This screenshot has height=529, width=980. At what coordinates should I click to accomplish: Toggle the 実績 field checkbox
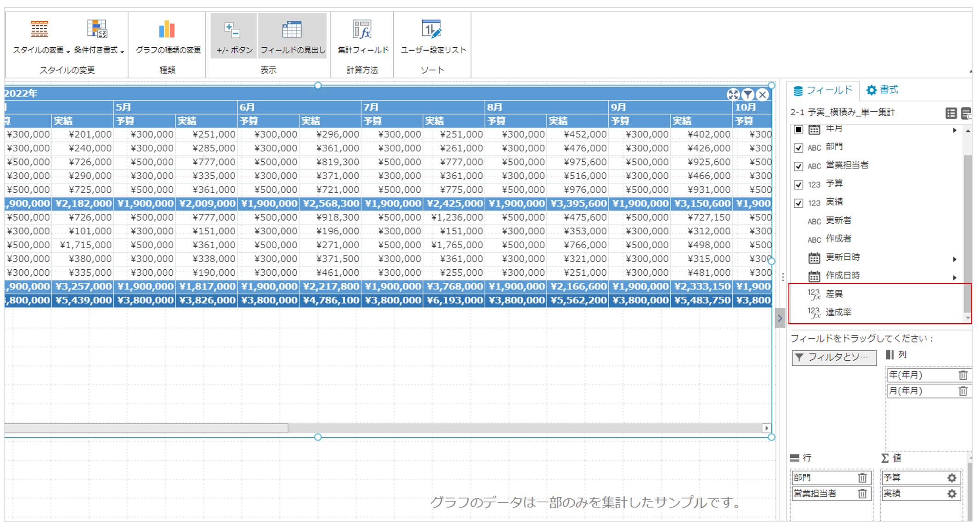coord(799,203)
